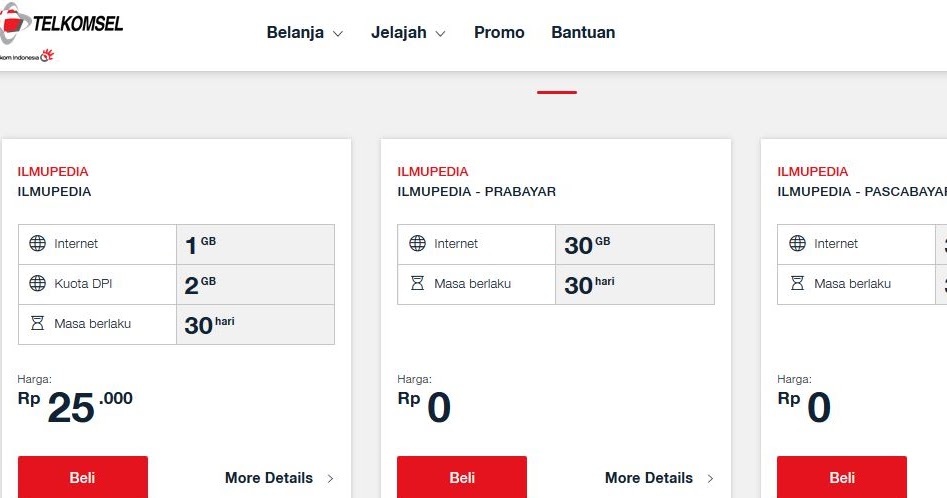Click the Internet globe icon in the Prabayar card
This screenshot has width=947, height=498.
(417, 244)
